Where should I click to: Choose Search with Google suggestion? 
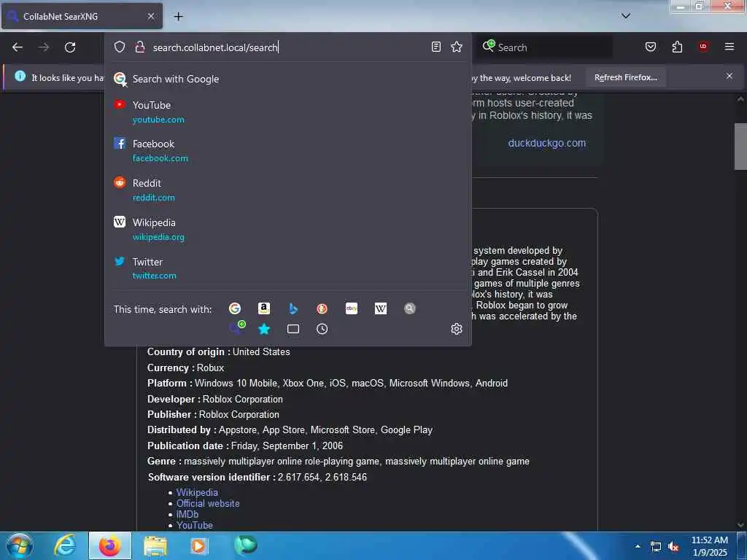[287, 79]
